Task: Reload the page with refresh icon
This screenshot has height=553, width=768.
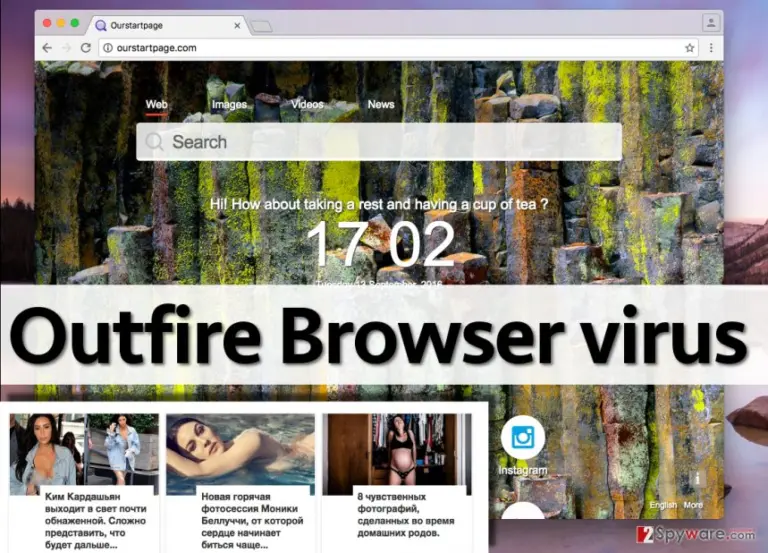Action: (x=86, y=48)
